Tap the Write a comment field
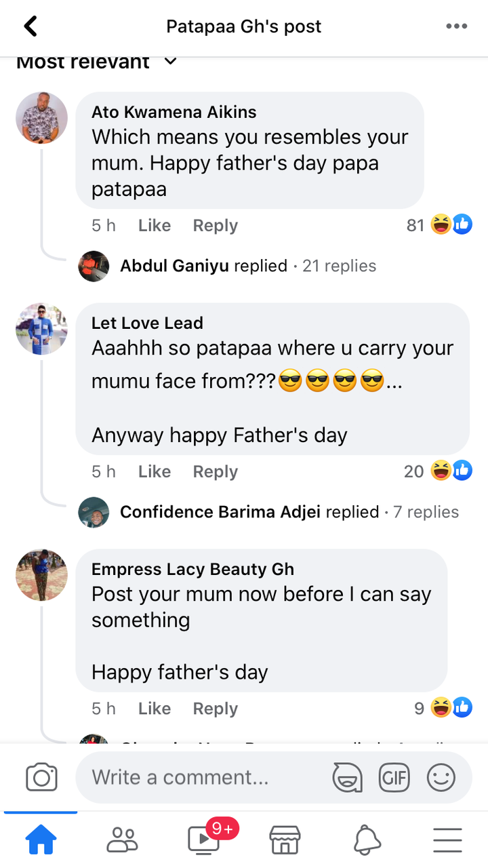 point(203,777)
